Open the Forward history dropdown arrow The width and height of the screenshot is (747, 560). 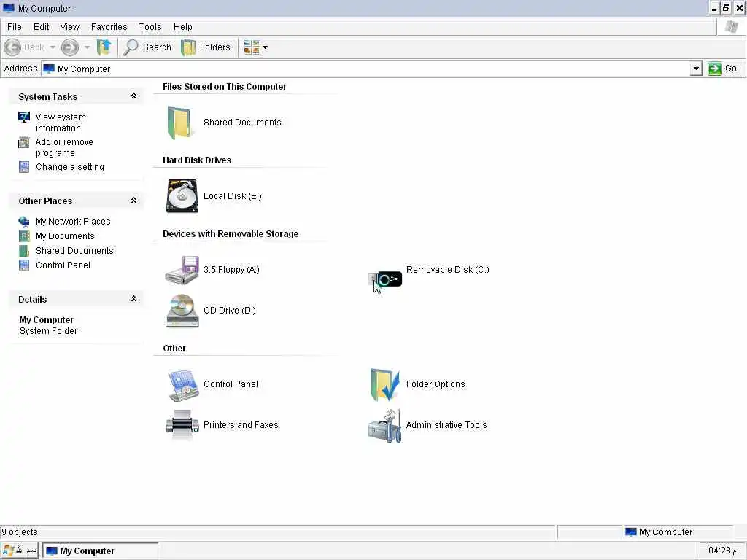[x=87, y=47]
